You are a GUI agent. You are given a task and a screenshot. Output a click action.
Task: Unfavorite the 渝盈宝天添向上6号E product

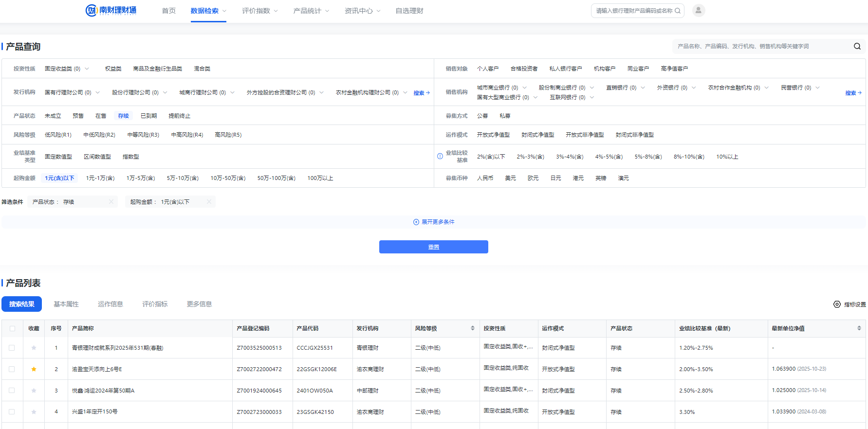34,369
